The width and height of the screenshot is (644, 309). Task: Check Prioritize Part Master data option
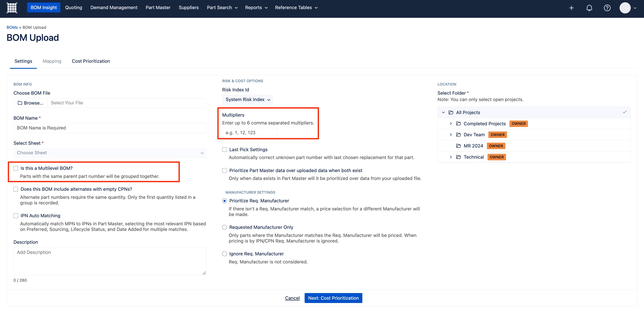(225, 170)
